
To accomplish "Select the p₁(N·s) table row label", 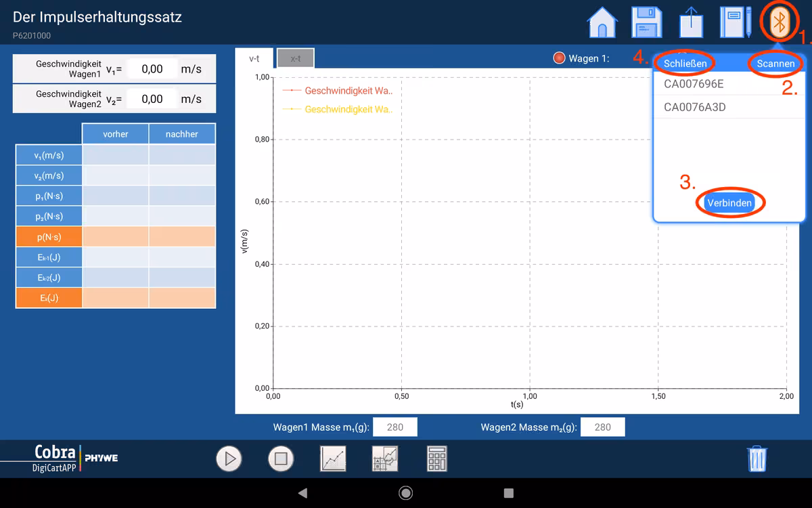I will point(49,196).
